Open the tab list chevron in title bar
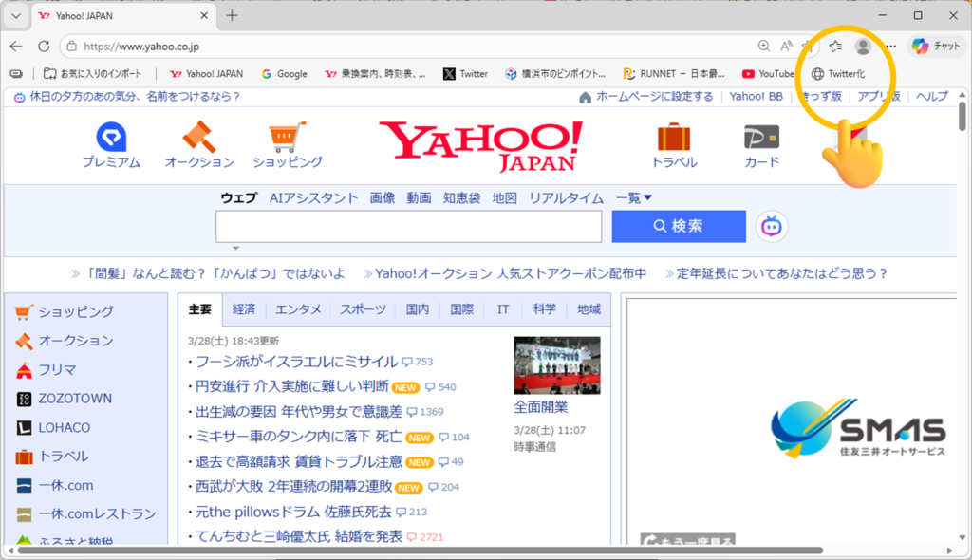This screenshot has height=560, width=972. [x=15, y=16]
